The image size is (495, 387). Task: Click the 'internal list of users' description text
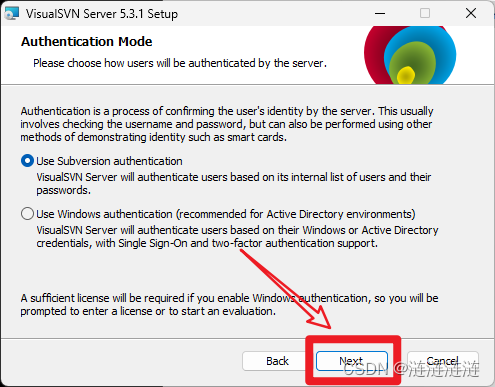click(234, 184)
